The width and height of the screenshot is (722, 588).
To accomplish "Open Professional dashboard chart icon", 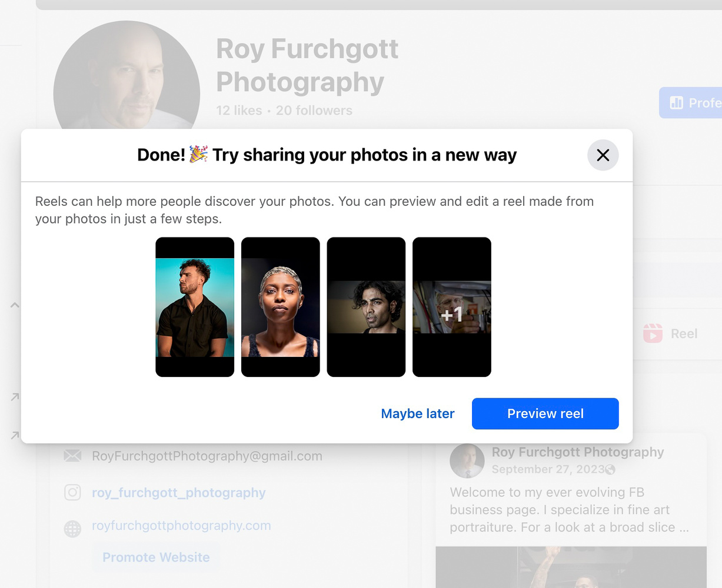I will click(677, 103).
